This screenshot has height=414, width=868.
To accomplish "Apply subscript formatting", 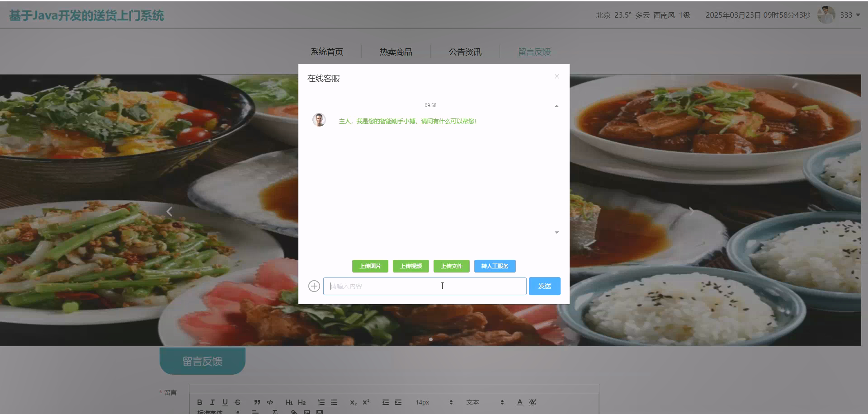I will click(x=353, y=402).
